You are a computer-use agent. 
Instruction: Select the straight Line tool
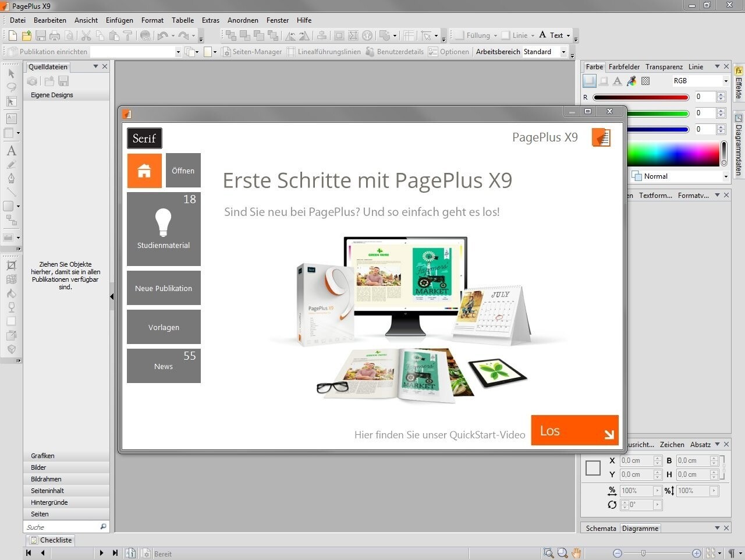[11, 192]
